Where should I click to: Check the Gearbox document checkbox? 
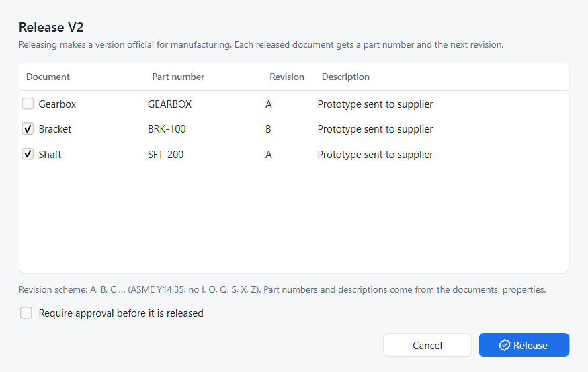click(28, 104)
